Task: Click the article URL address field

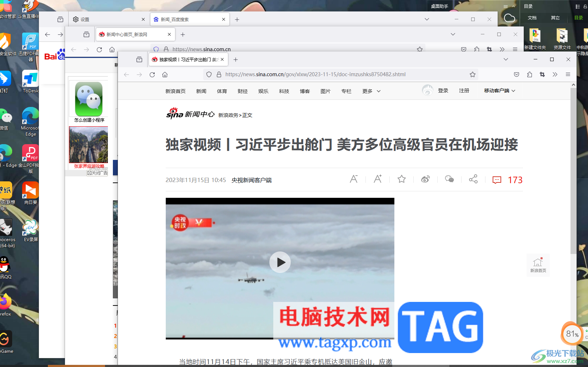Action: pos(341,74)
